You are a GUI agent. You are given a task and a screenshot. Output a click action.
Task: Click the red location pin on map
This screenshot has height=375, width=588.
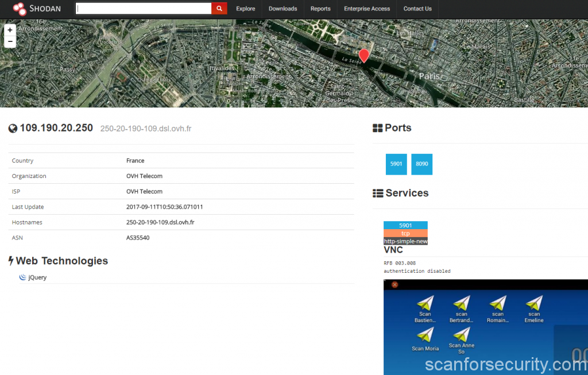[363, 56]
